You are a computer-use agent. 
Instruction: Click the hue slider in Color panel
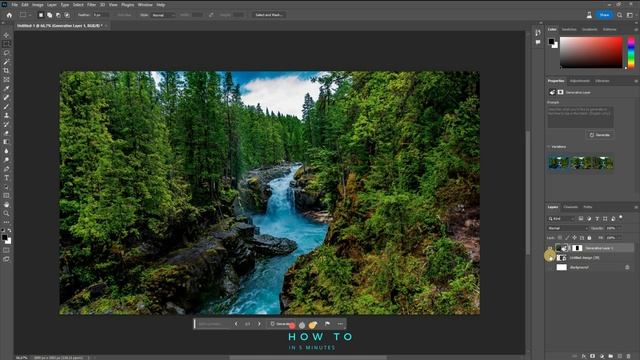click(631, 52)
